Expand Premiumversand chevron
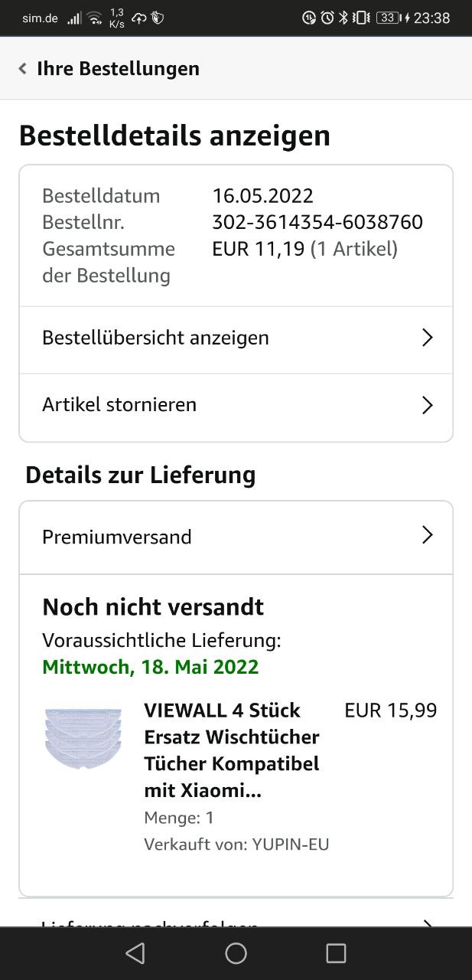This screenshot has width=472, height=980. click(428, 535)
